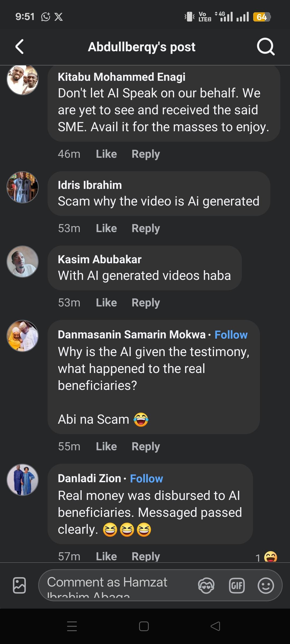Screen dimensions: 290x644
Task: Follow Danmasanin Samarin Mokwa
Action: [x=231, y=335]
